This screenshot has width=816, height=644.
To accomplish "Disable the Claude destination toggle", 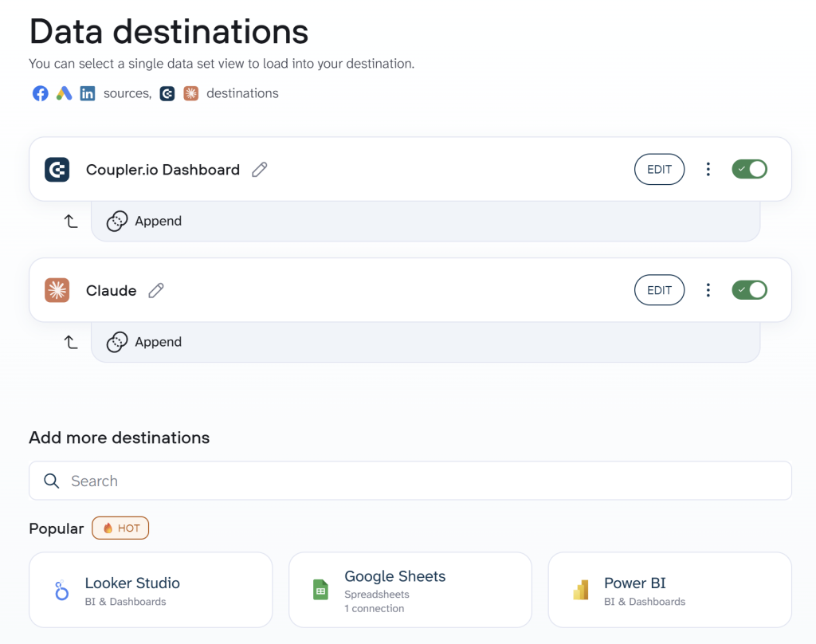I will pos(749,290).
